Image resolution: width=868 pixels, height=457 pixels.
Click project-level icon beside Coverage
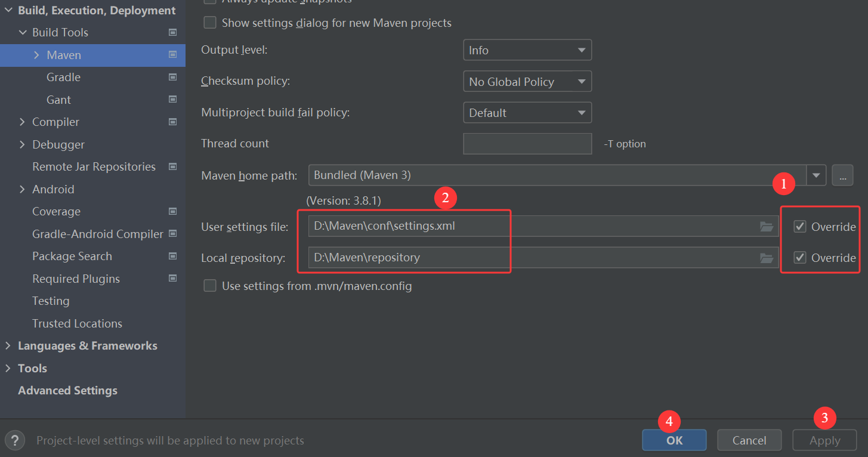pyautogui.click(x=172, y=211)
